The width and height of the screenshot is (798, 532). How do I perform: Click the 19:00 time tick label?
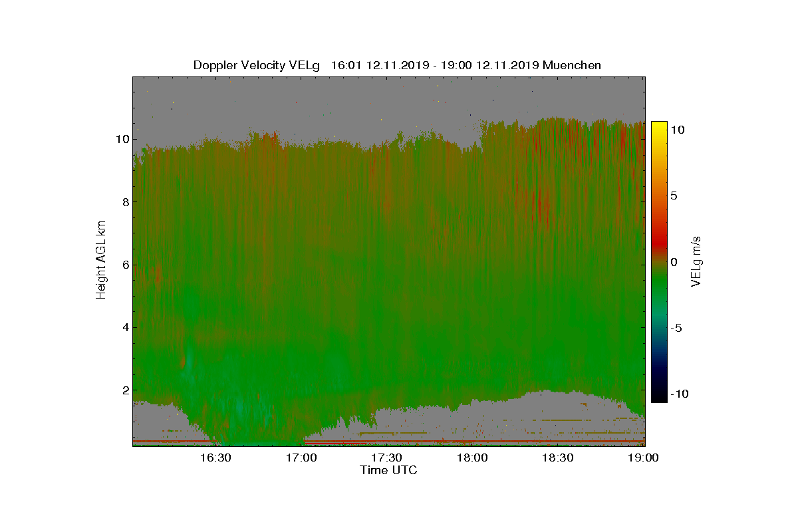[644, 458]
